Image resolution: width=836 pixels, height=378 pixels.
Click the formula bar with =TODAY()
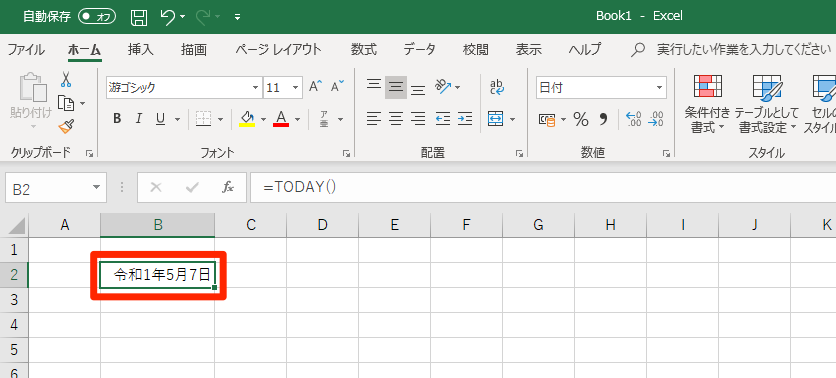[543, 188]
